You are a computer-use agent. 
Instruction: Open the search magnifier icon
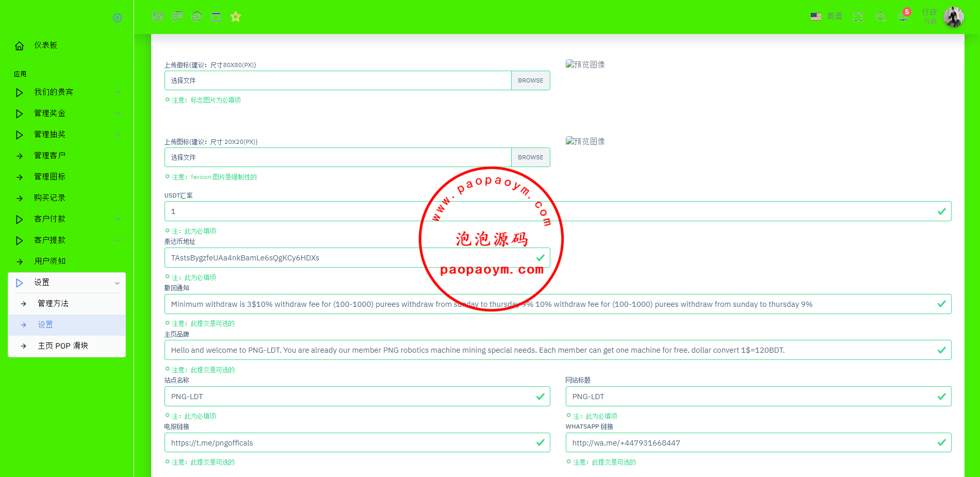click(881, 17)
